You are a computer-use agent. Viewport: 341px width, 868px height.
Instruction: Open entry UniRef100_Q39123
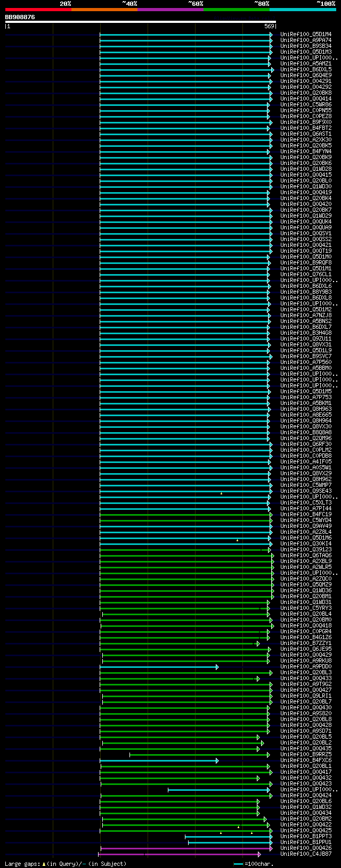(306, 550)
